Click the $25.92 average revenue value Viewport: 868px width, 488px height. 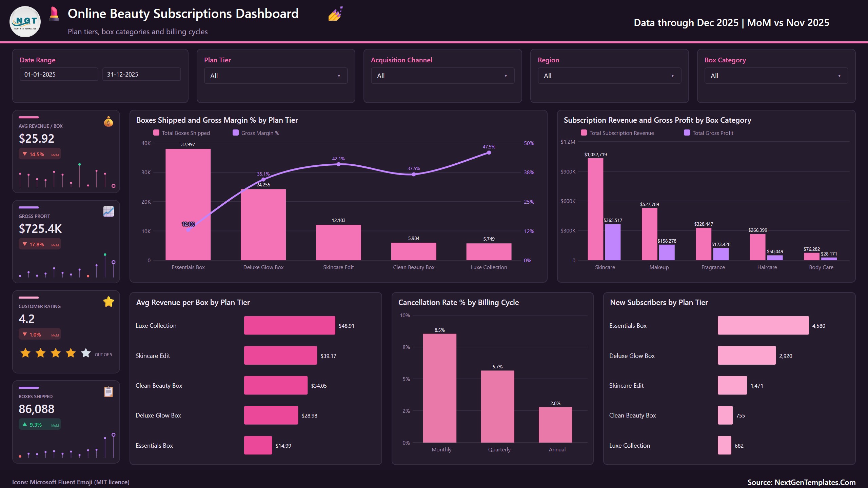click(x=36, y=139)
